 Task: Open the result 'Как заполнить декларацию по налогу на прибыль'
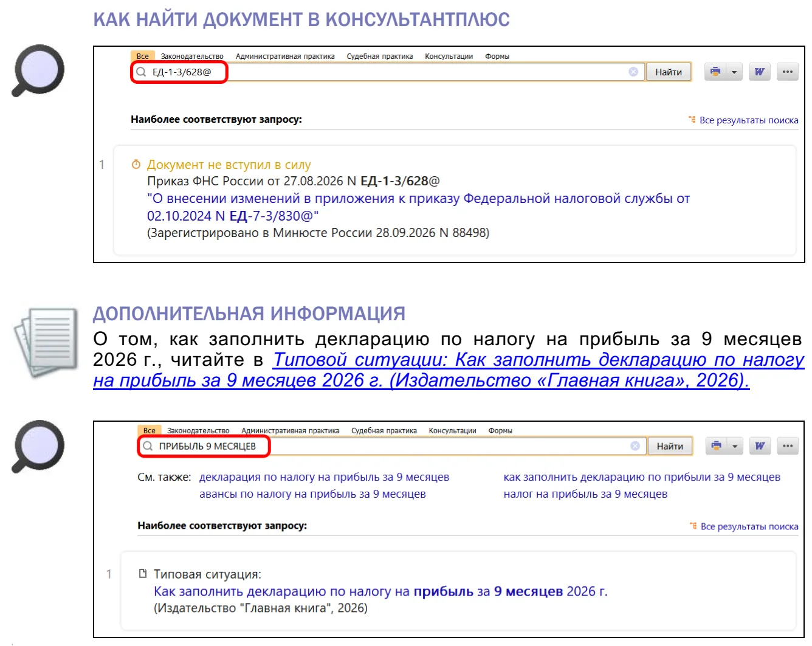tap(380, 591)
